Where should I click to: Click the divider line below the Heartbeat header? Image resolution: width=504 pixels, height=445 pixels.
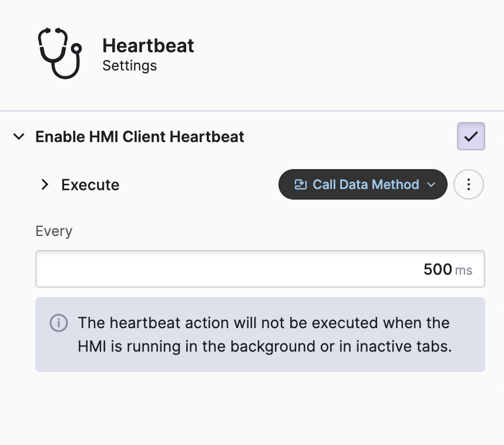(252, 111)
